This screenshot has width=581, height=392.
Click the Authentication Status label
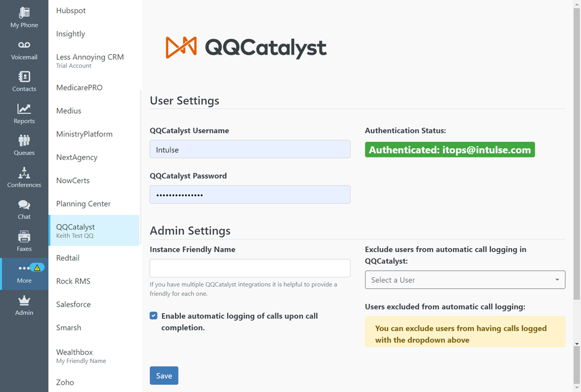point(405,131)
